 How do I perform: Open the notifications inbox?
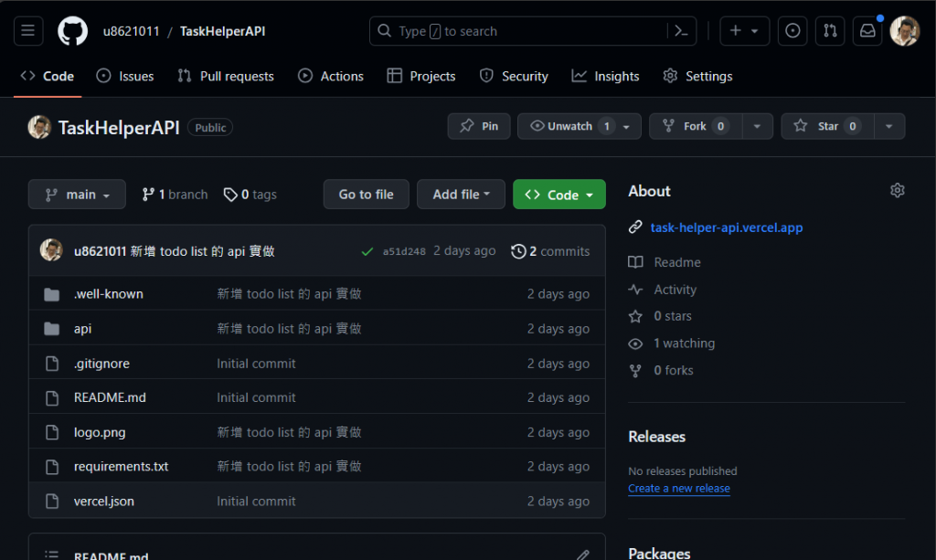click(867, 31)
